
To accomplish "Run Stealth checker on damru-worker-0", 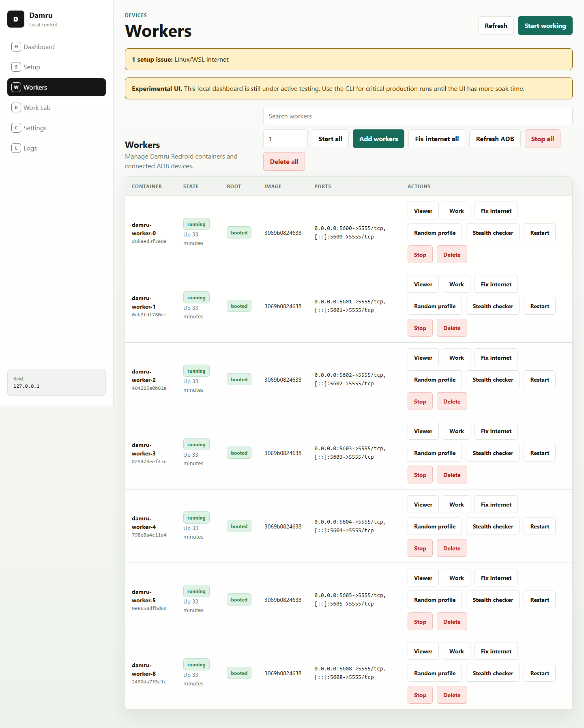I will pos(493,233).
